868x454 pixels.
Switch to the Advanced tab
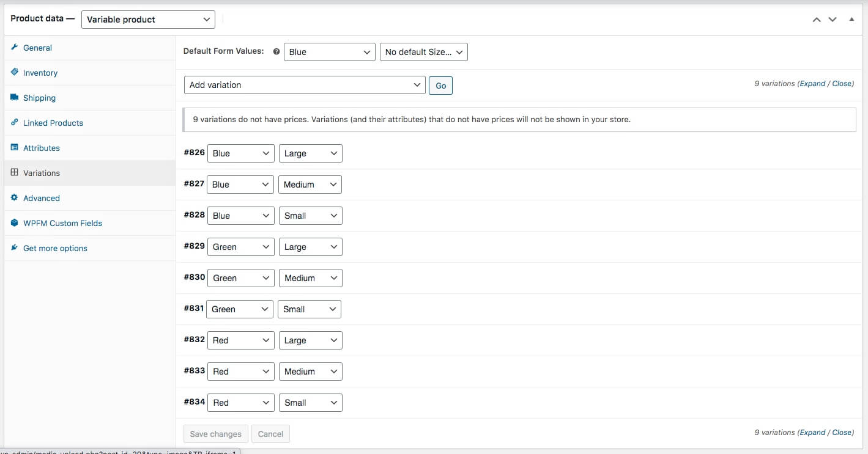click(90, 198)
